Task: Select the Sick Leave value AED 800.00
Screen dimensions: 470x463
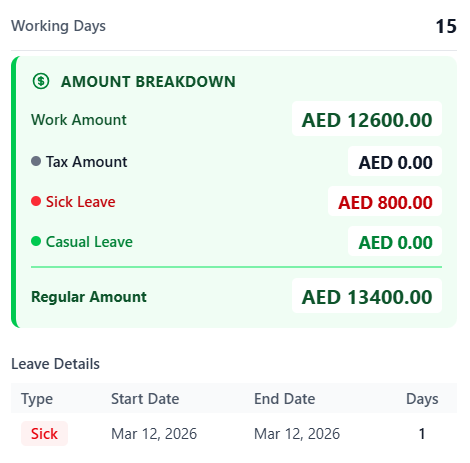Action: pyautogui.click(x=385, y=202)
